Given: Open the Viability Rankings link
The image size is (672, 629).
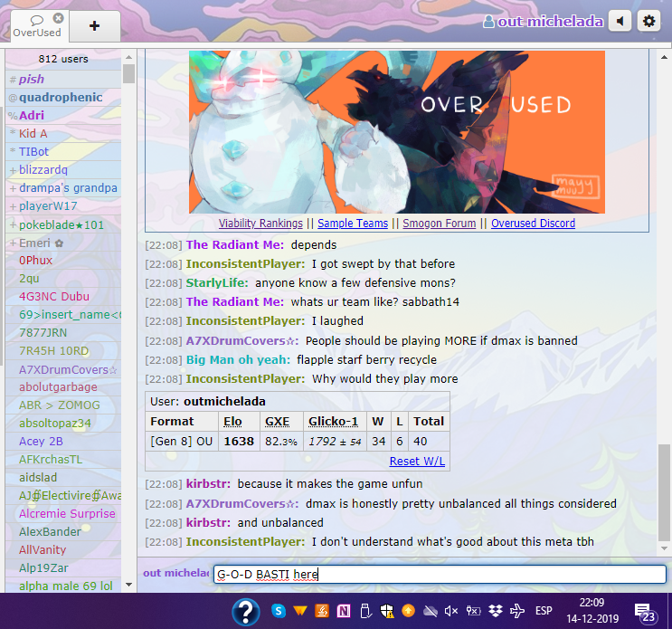Looking at the screenshot, I should tap(260, 224).
